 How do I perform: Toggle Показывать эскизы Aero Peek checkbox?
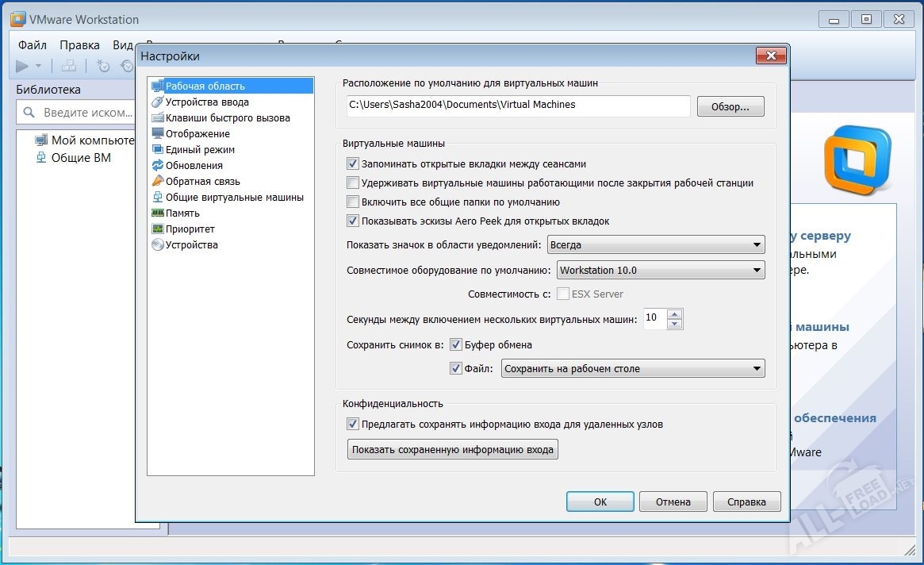click(x=353, y=221)
